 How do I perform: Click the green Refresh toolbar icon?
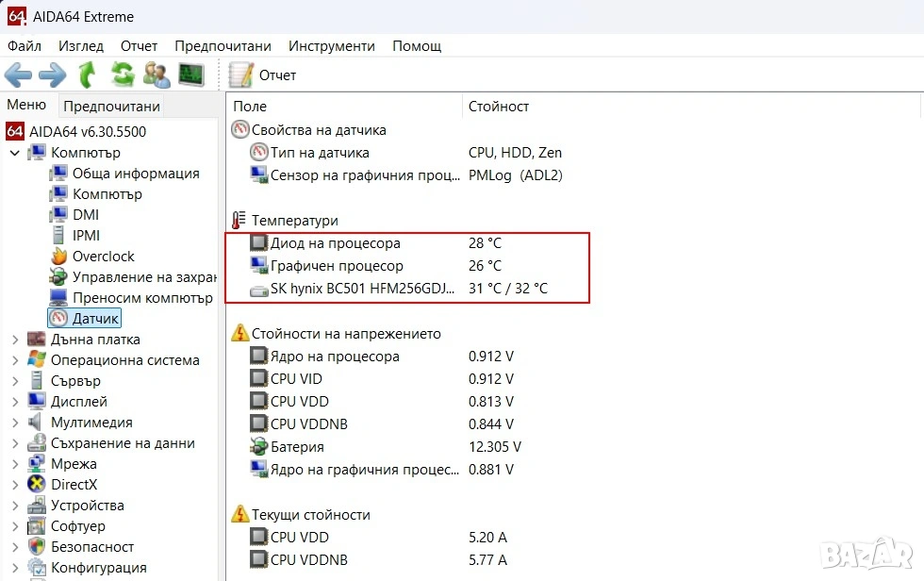pos(122,75)
